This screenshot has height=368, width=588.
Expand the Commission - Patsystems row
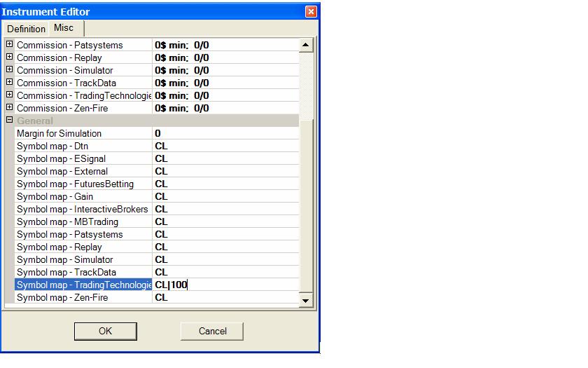point(10,44)
